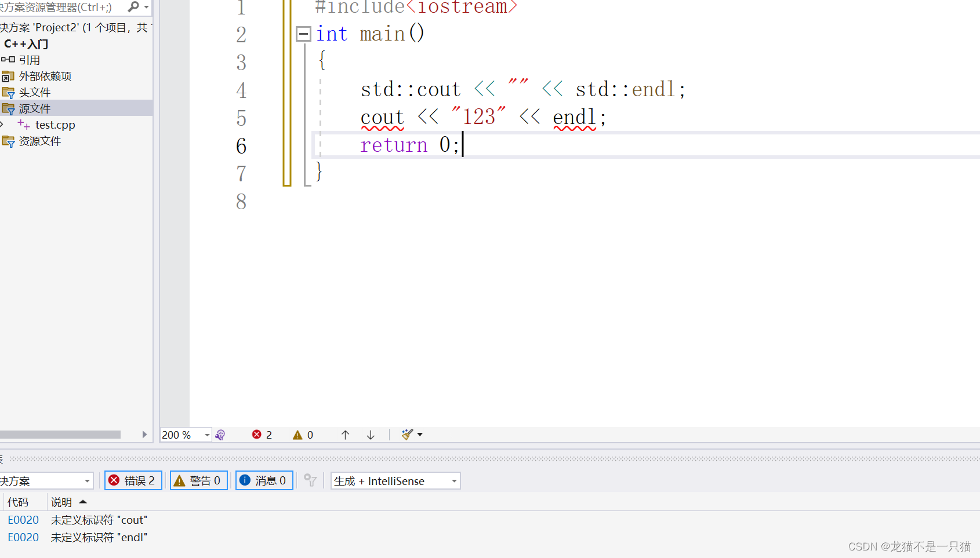Click the 资源文件 filter folder icon
The width and height of the screenshot is (980, 558).
[8, 141]
